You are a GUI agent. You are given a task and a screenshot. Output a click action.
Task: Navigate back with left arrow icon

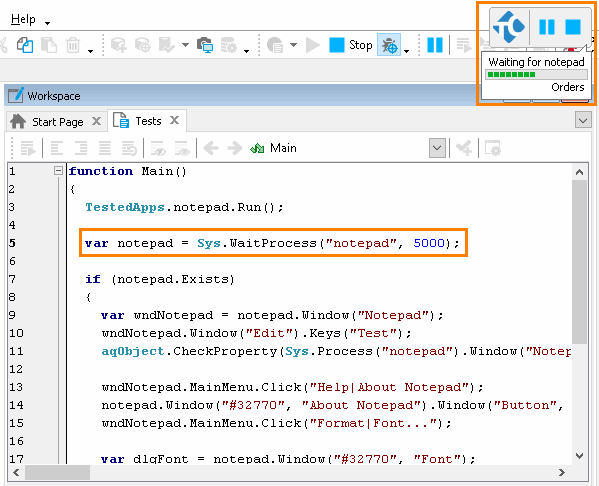(x=211, y=148)
